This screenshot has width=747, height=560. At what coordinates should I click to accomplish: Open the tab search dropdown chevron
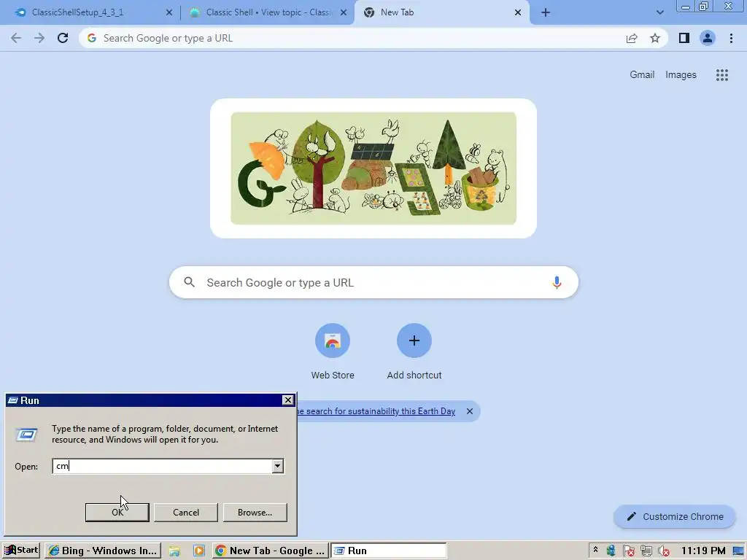point(659,12)
